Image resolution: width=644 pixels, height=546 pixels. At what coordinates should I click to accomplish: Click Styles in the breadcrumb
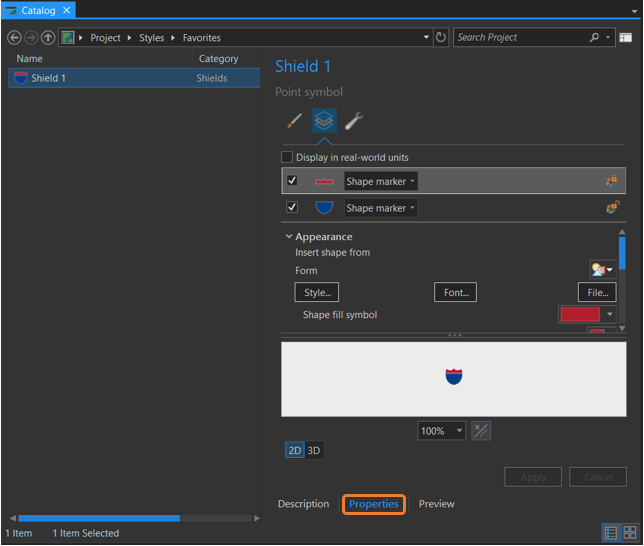pos(152,38)
